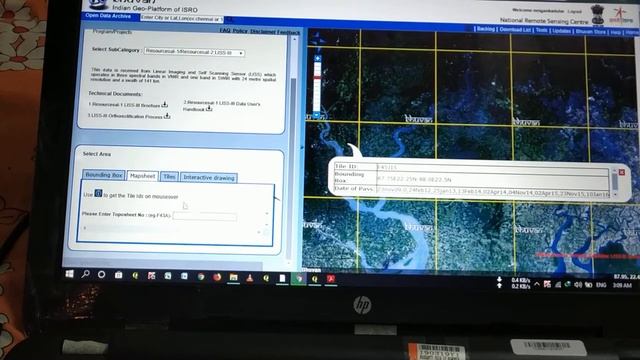
Task: Open Updates menu link
Action: (x=562, y=31)
